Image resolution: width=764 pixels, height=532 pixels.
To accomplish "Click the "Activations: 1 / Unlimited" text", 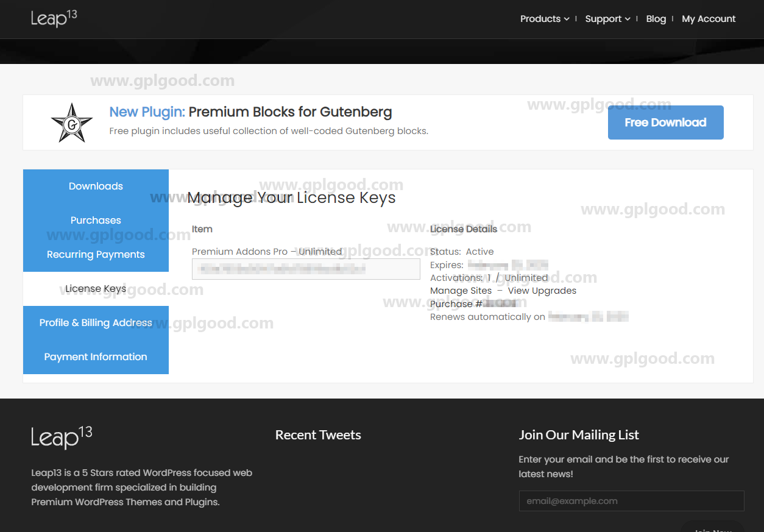I will 489,278.
